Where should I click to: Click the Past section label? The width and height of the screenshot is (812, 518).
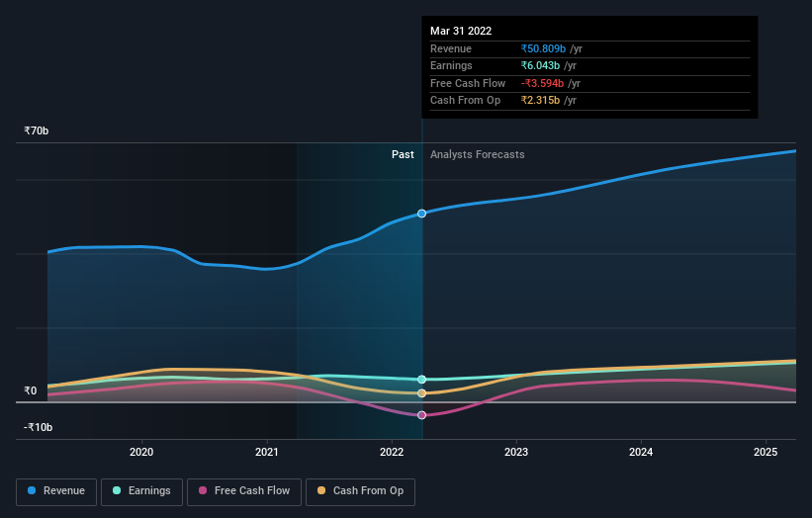pos(403,155)
